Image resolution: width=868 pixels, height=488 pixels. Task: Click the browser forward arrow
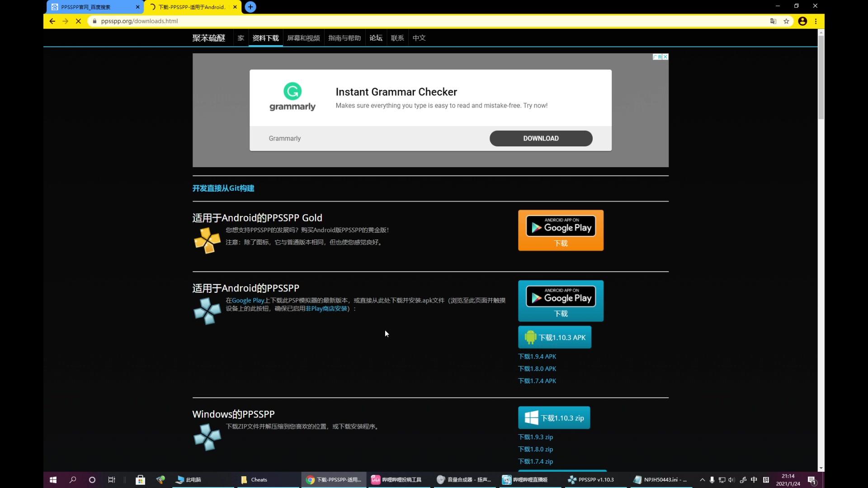tap(66, 21)
